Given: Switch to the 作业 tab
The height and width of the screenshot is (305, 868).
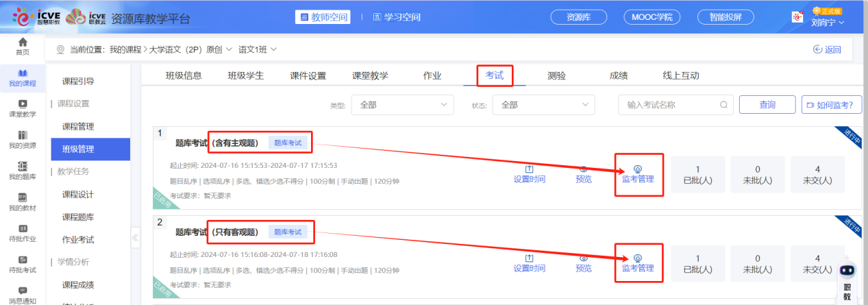Looking at the screenshot, I should [x=432, y=75].
